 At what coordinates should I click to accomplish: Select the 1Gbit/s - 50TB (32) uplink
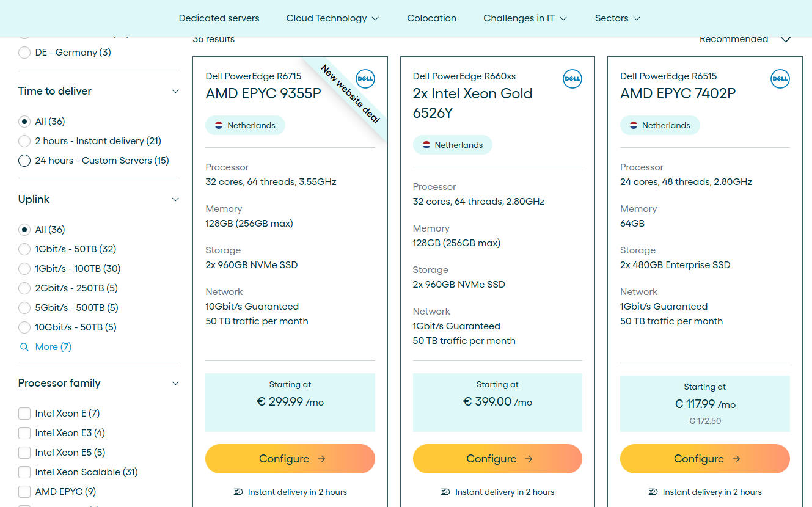(24, 249)
